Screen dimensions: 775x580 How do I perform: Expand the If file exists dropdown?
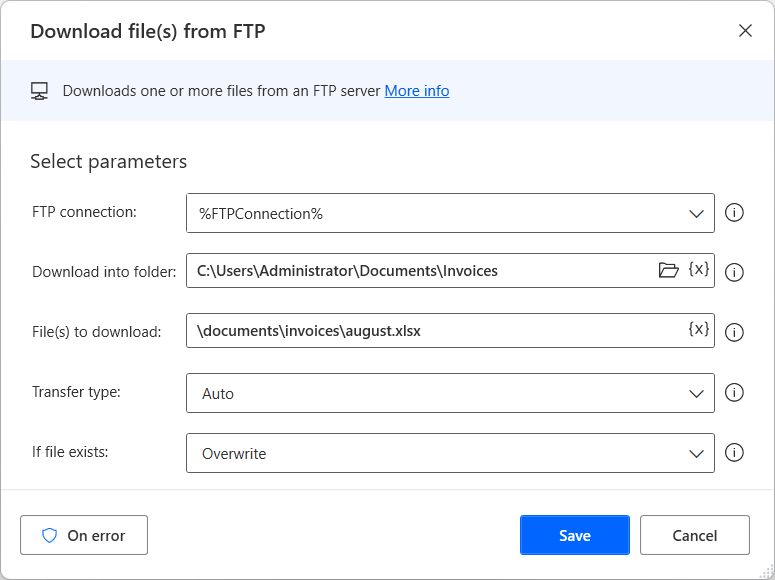point(697,453)
